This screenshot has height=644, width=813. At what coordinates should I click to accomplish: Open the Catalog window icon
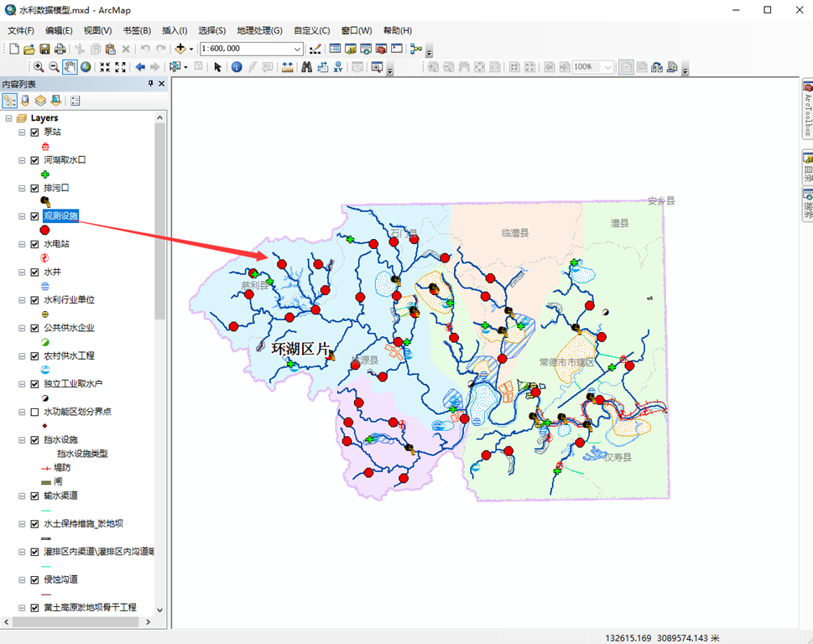351,49
